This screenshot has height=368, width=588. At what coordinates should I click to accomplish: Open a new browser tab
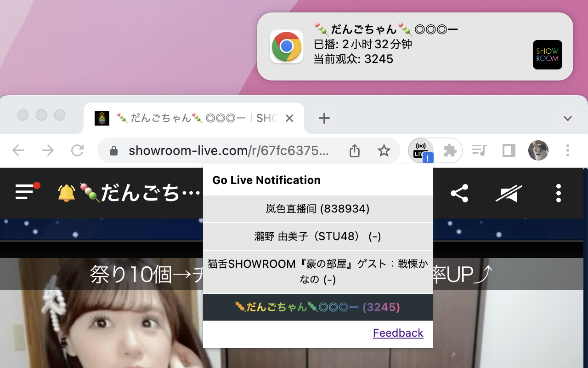324,118
